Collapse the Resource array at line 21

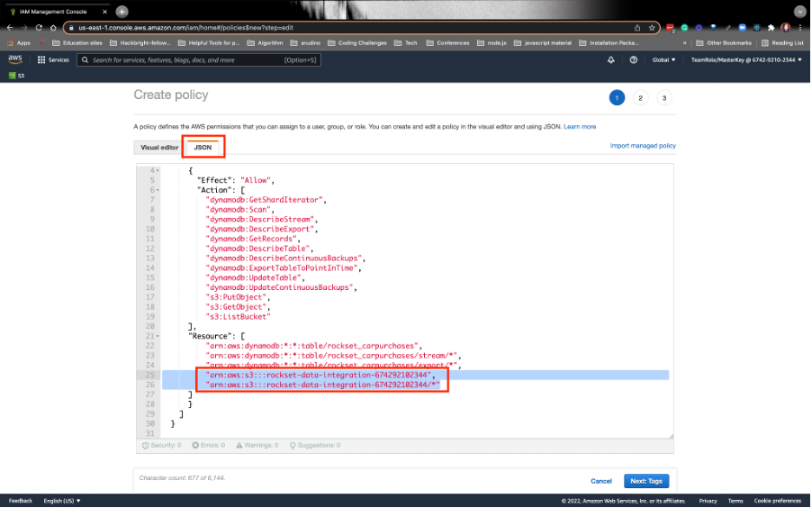tap(158, 337)
